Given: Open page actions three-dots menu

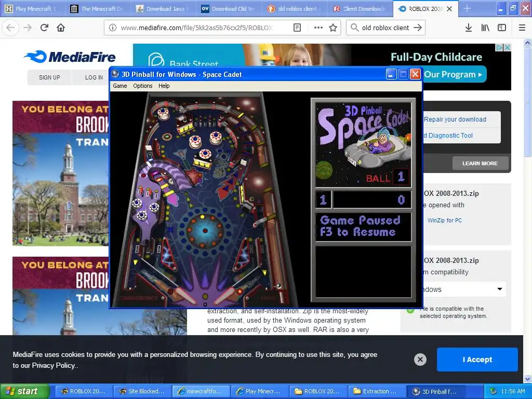Looking at the screenshot, I should [318, 28].
